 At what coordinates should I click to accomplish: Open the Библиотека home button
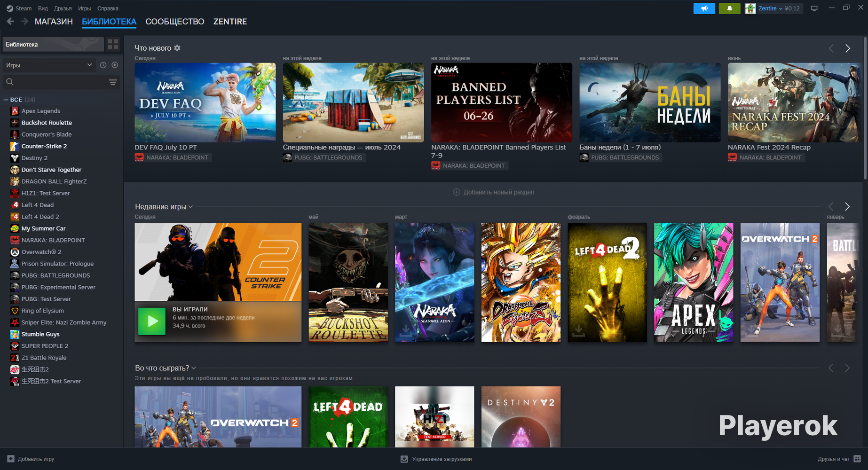[53, 44]
